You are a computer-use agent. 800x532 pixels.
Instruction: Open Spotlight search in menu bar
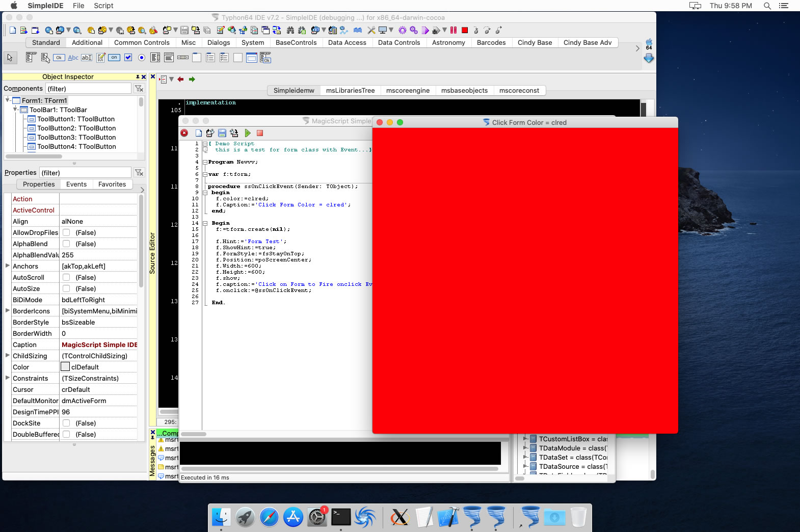click(x=767, y=6)
